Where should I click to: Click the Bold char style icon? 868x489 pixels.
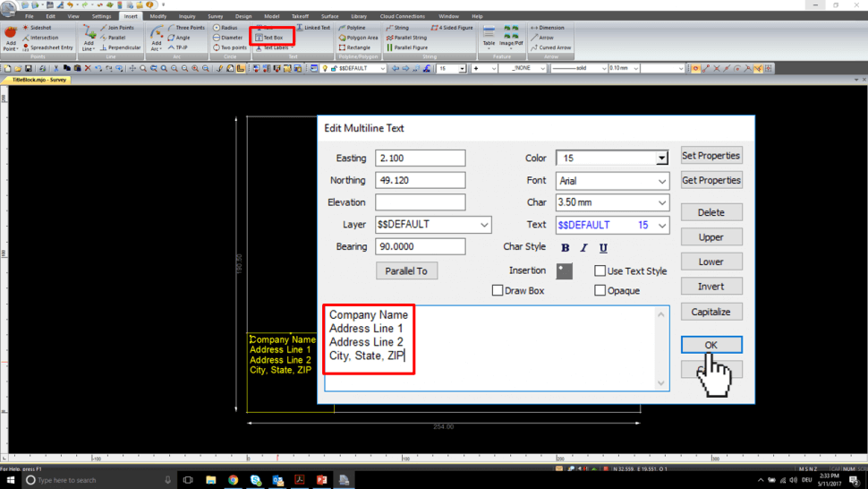pyautogui.click(x=565, y=248)
